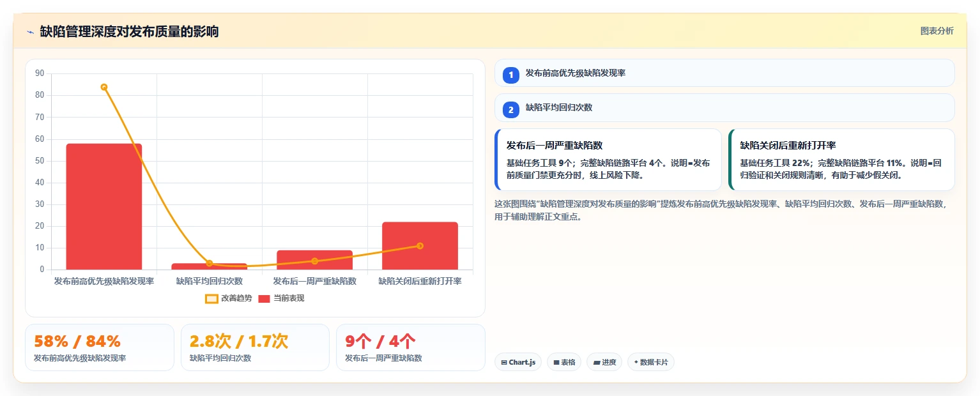980x396 pixels.
Task: Click the red bar for 发布后一周严重缺陷数
Action: coord(314,260)
